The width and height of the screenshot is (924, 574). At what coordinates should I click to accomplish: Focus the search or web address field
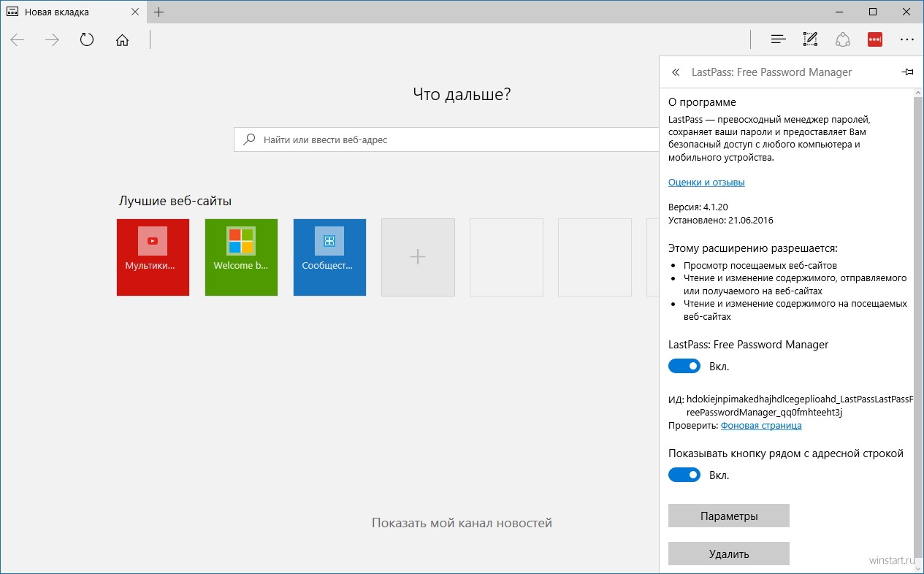click(447, 139)
